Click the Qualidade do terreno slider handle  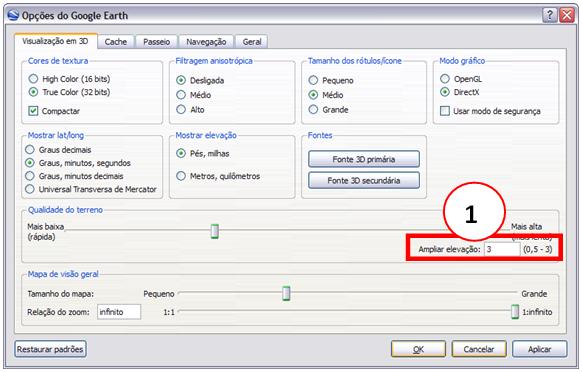pyautogui.click(x=215, y=231)
